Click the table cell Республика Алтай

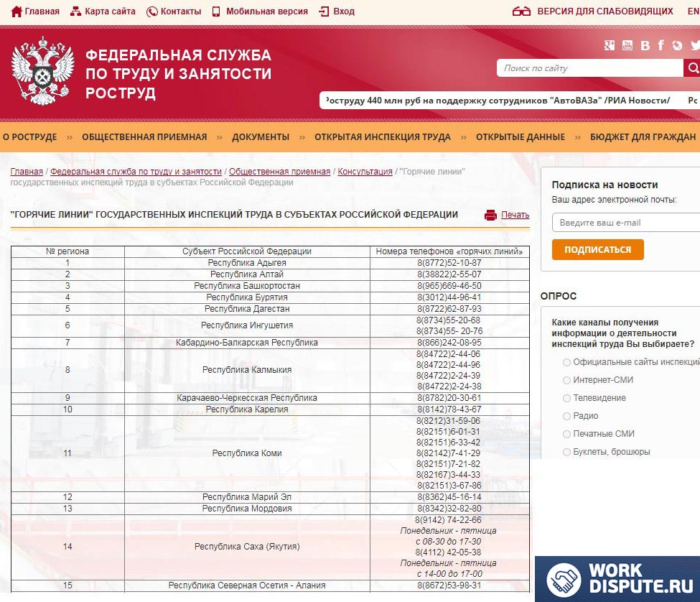(247, 274)
